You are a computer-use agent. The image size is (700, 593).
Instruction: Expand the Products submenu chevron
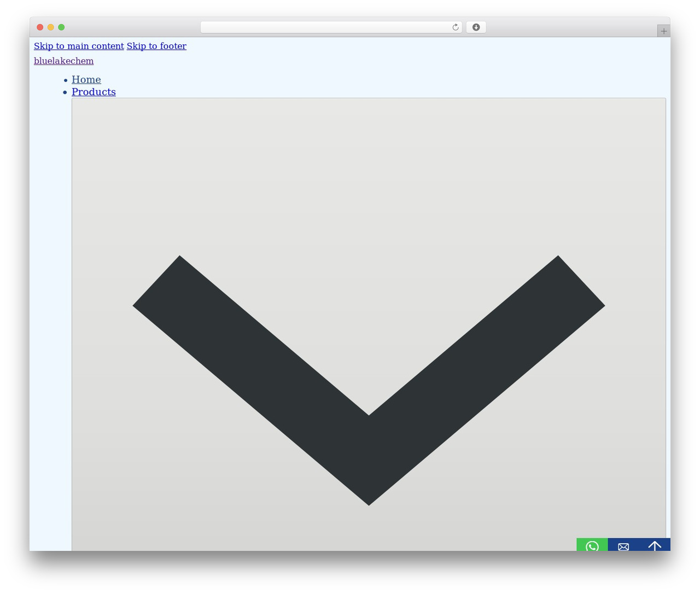(x=369, y=325)
